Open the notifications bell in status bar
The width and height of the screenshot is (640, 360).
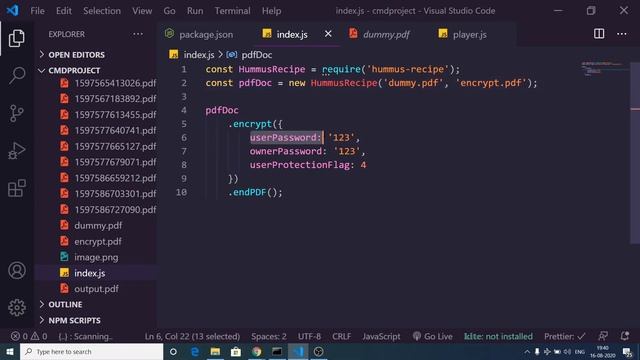[x=624, y=336]
